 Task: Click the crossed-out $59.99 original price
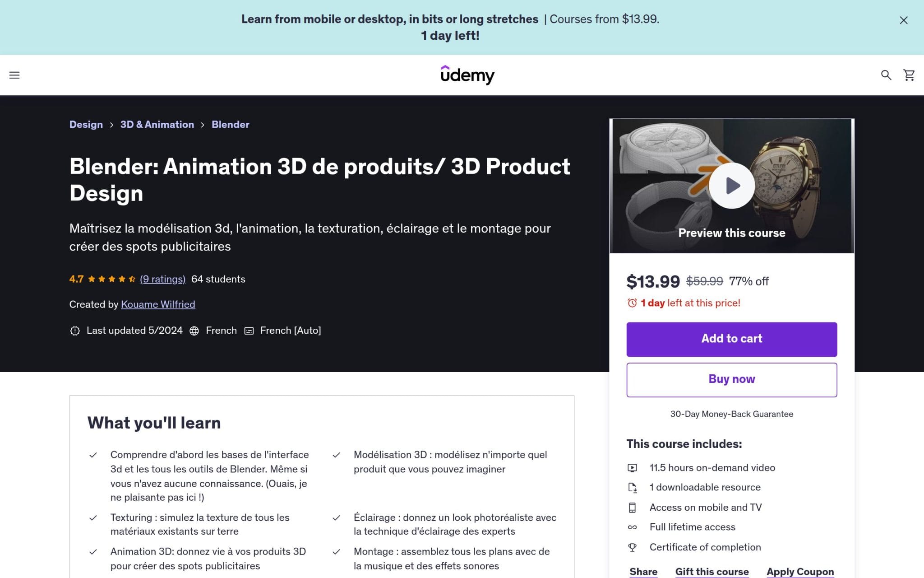(x=704, y=281)
